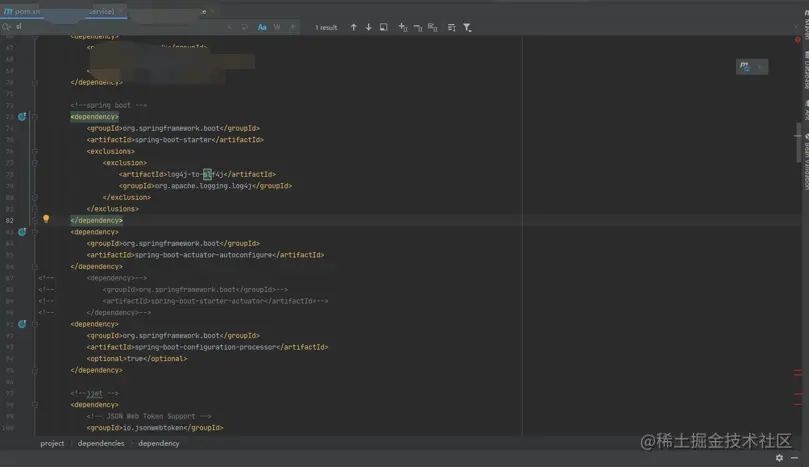Collapse actuator-autoconfigure dependency fold at line 83
Image resolution: width=809 pixels, height=467 pixels.
(36, 232)
